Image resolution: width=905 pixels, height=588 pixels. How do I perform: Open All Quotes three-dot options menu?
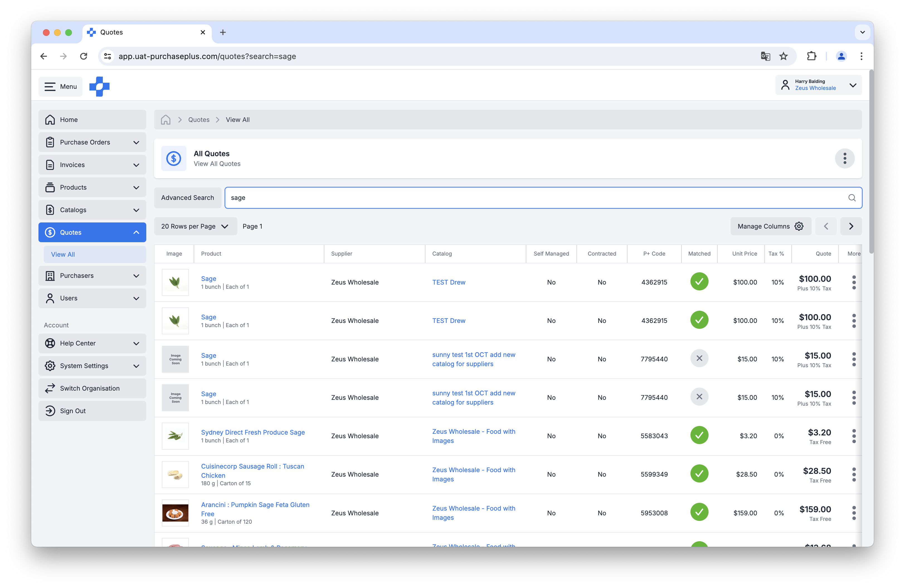[845, 158]
